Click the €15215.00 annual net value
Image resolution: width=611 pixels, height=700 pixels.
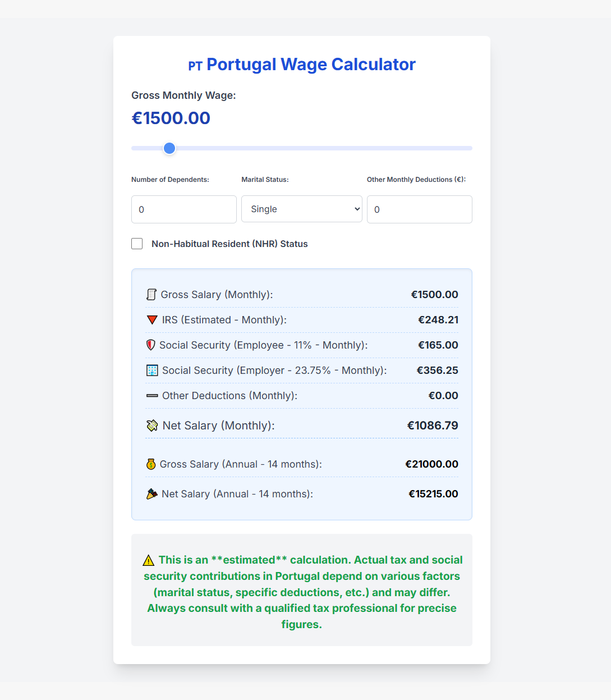point(433,494)
